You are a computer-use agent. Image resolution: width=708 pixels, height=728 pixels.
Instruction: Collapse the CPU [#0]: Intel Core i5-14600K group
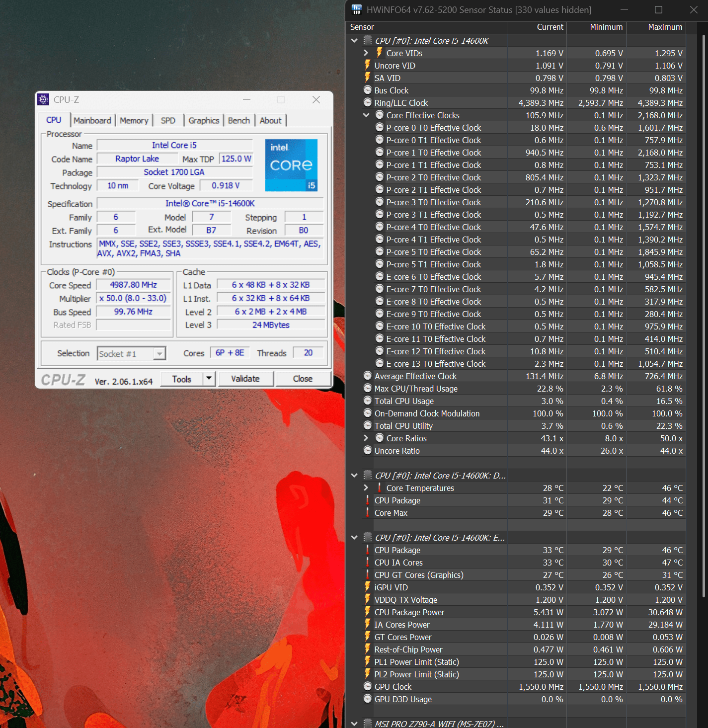(354, 40)
